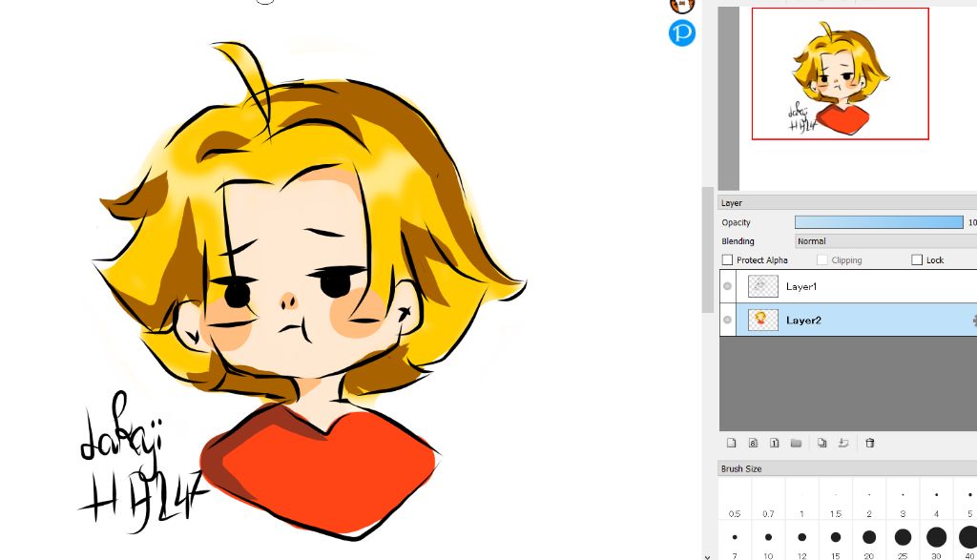Tick the Lock checkbox
This screenshot has height=560, width=977.
(x=917, y=259)
